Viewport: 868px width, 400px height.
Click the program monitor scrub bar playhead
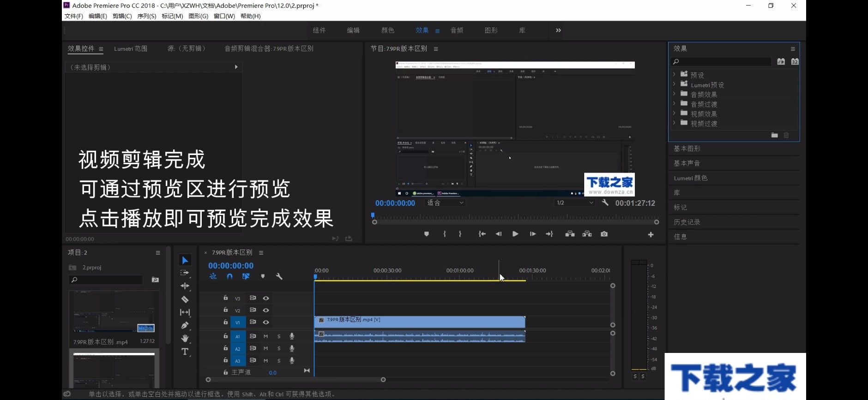click(373, 215)
